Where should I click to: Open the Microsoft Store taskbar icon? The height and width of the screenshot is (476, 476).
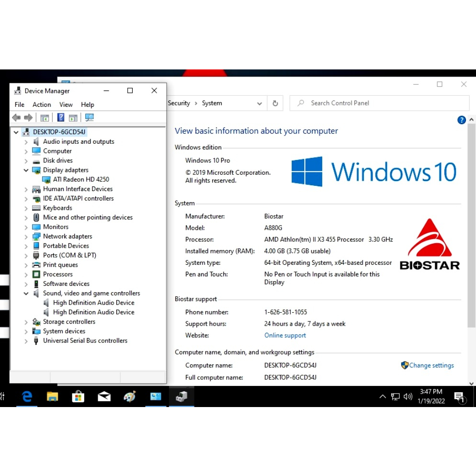pyautogui.click(x=78, y=397)
